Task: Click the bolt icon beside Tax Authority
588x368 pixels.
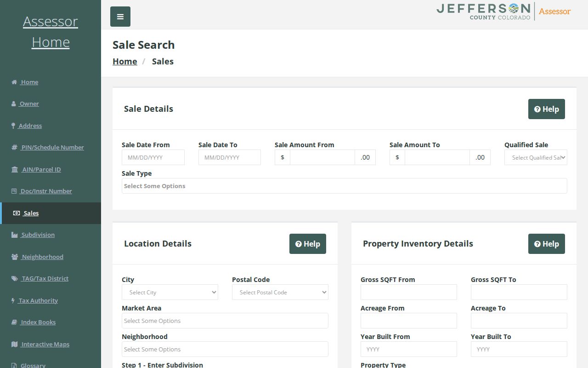Action: [x=13, y=300]
